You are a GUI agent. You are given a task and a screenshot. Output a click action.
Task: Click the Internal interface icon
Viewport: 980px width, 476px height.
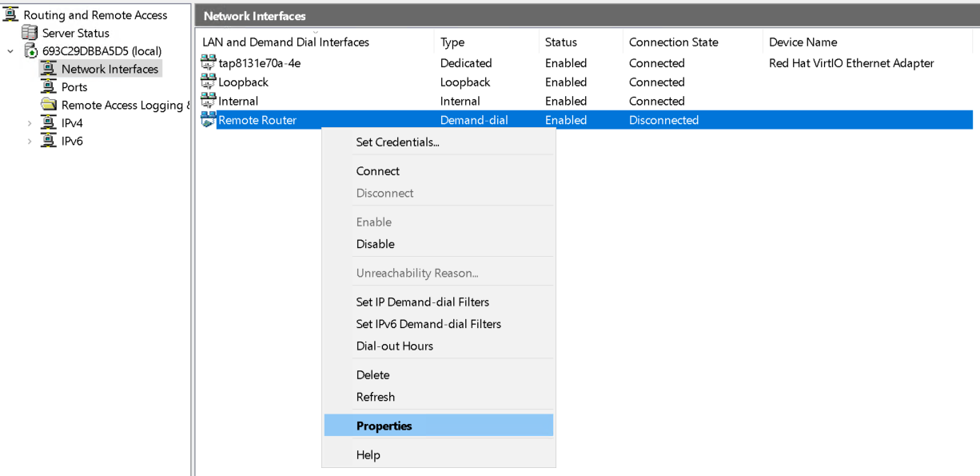pyautogui.click(x=209, y=101)
